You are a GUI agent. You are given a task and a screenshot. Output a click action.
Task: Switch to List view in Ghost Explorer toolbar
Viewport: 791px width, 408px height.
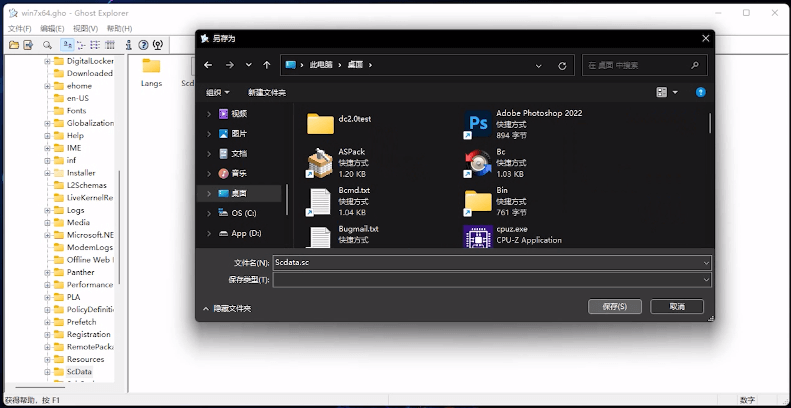pyautogui.click(x=95, y=45)
